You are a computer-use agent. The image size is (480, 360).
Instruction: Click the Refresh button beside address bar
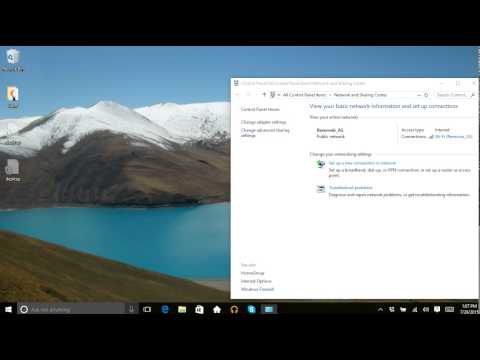(426, 95)
